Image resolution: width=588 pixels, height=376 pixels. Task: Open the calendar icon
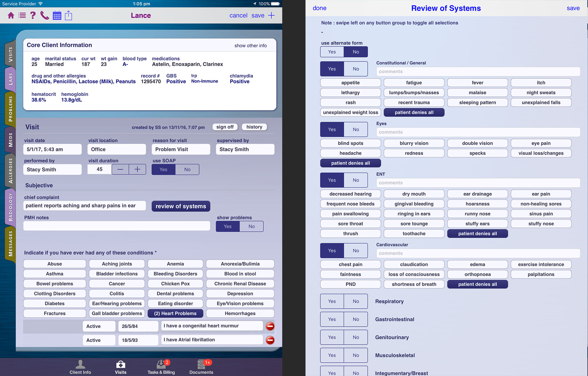point(57,16)
